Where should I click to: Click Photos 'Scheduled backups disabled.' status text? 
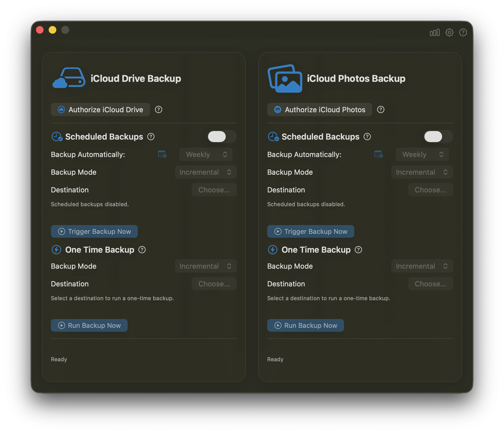[306, 204]
